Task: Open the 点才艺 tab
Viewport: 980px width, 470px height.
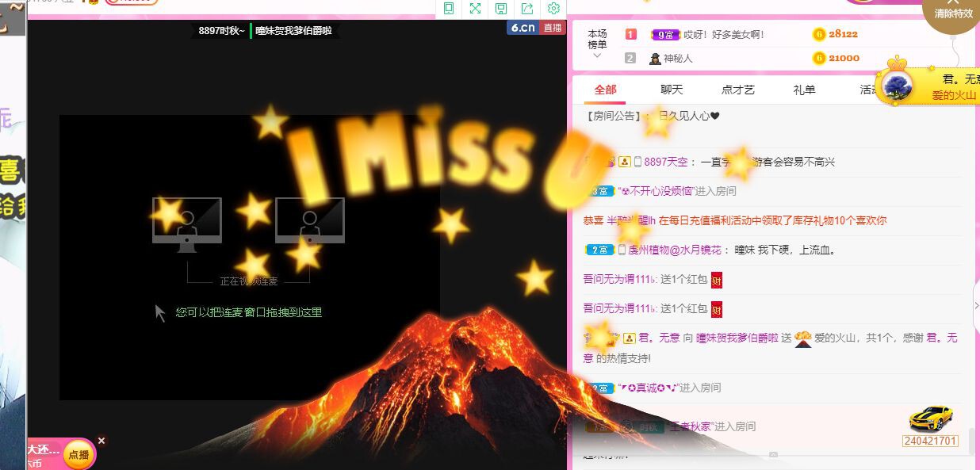Action: coord(738,90)
